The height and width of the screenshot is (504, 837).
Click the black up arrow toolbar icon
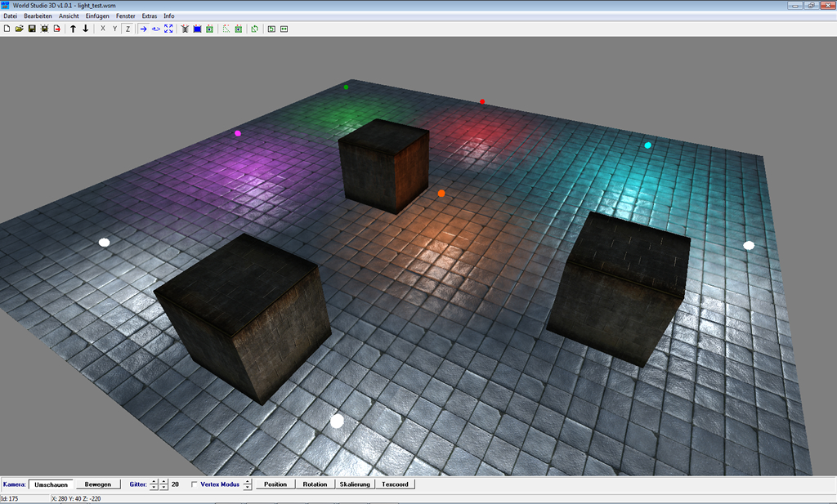click(73, 29)
